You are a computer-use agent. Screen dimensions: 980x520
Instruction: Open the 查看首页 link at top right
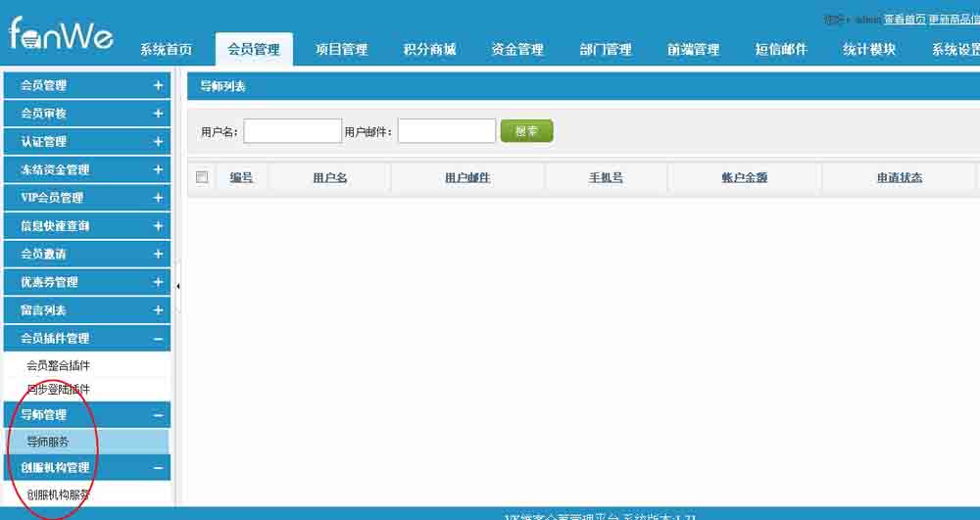coord(904,20)
